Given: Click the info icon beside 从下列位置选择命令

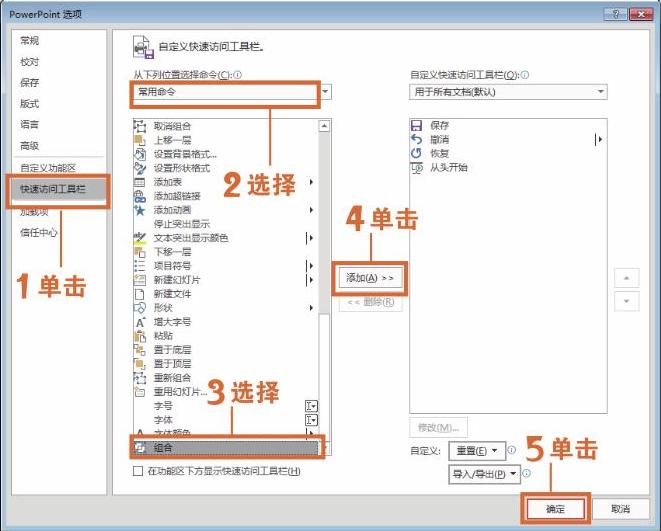Looking at the screenshot, I should (x=238, y=75).
